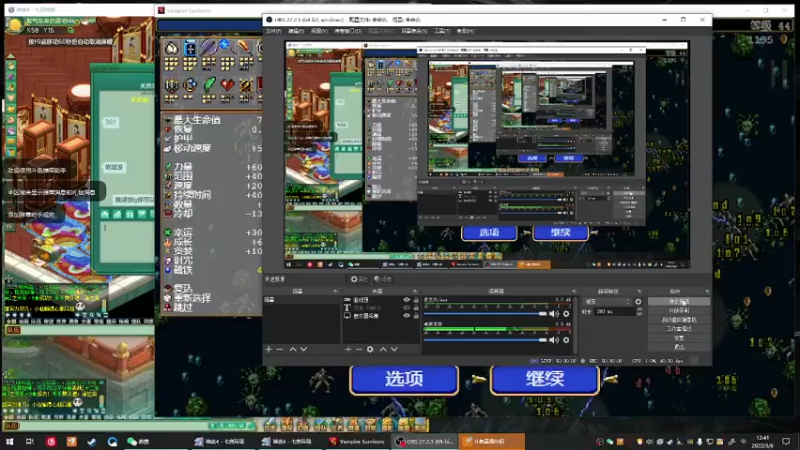Open the OBS 27.2.3 taskbar button
Image resolution: width=800 pixels, height=450 pixels.
424,441
